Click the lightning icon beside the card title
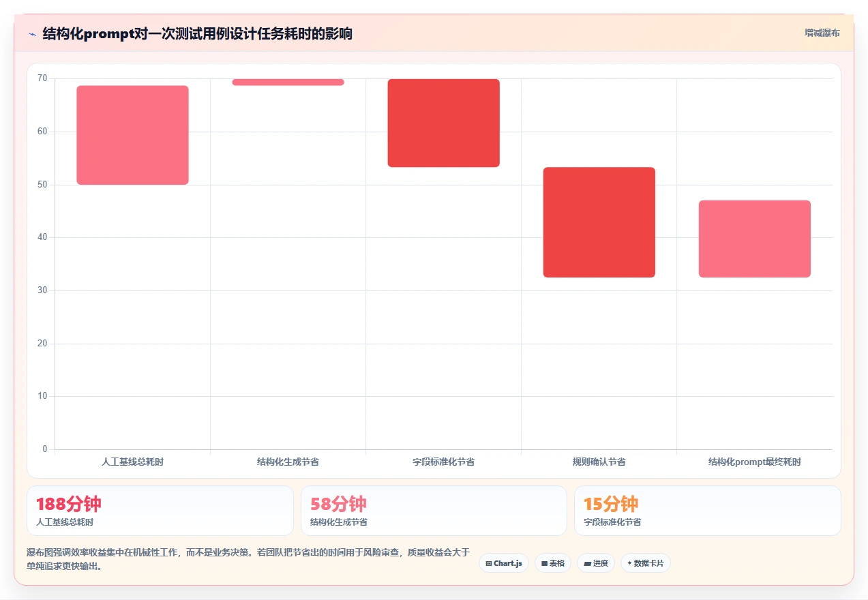Screen dimensions: 868x600 [32, 33]
